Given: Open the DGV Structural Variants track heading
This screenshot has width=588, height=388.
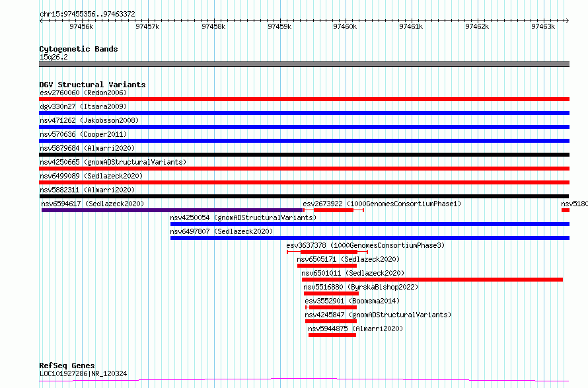Looking at the screenshot, I should pyautogui.click(x=92, y=85).
